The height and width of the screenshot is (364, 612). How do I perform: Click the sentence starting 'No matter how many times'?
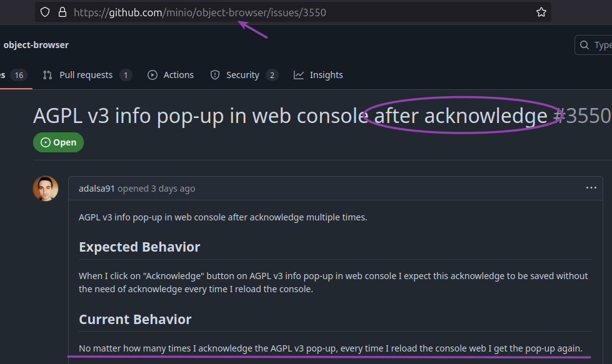[x=331, y=348]
